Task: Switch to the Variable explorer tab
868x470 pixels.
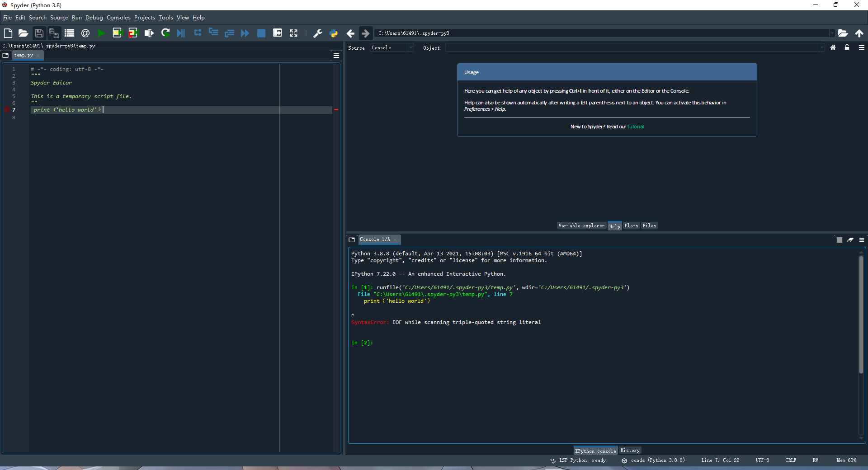Action: coord(581,226)
